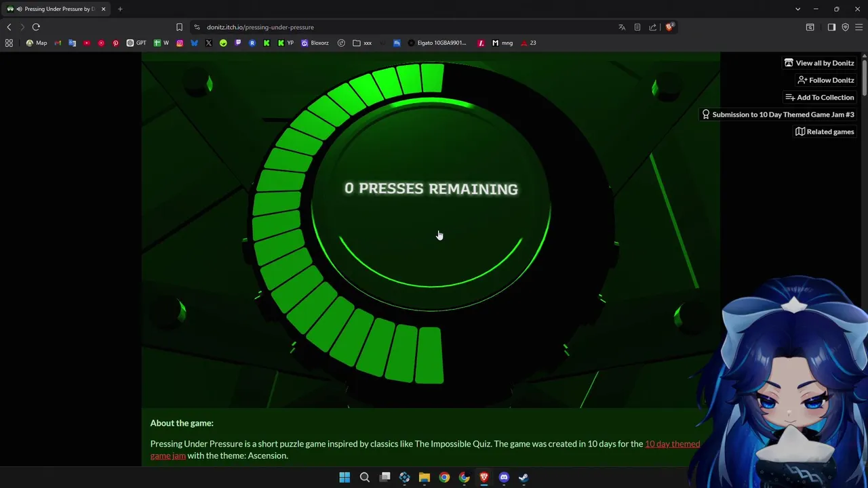Open Discord from the taskbar

tap(504, 477)
